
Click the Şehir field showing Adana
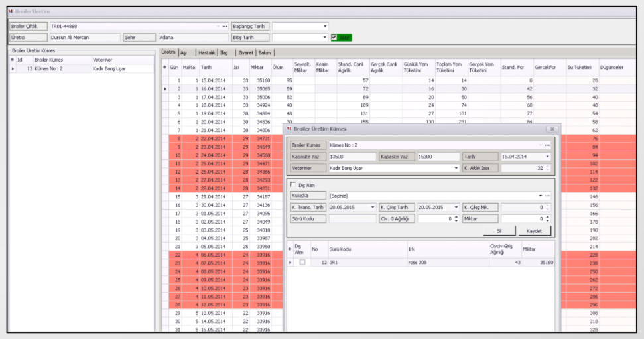tap(193, 37)
